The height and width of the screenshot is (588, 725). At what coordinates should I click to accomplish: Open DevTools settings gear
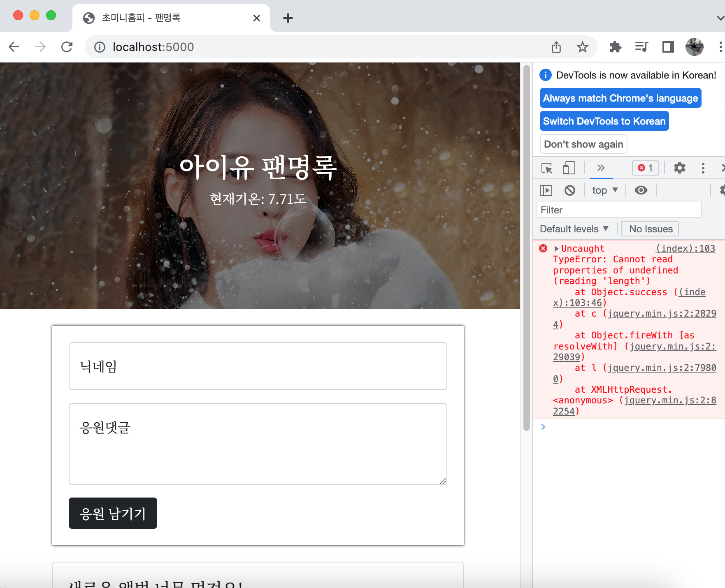[x=679, y=168]
